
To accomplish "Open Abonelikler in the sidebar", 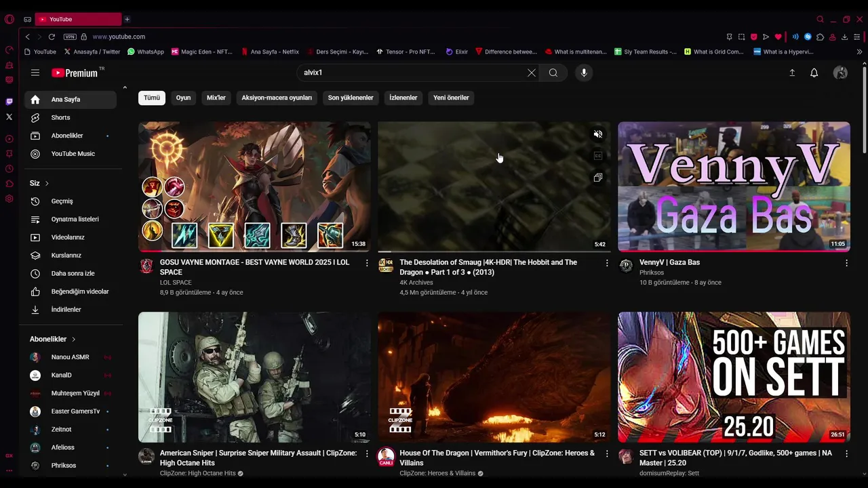I will [x=71, y=136].
